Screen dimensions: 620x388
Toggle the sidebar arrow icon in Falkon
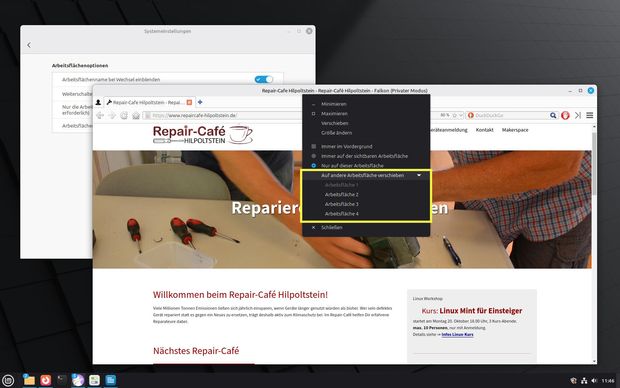[578, 115]
